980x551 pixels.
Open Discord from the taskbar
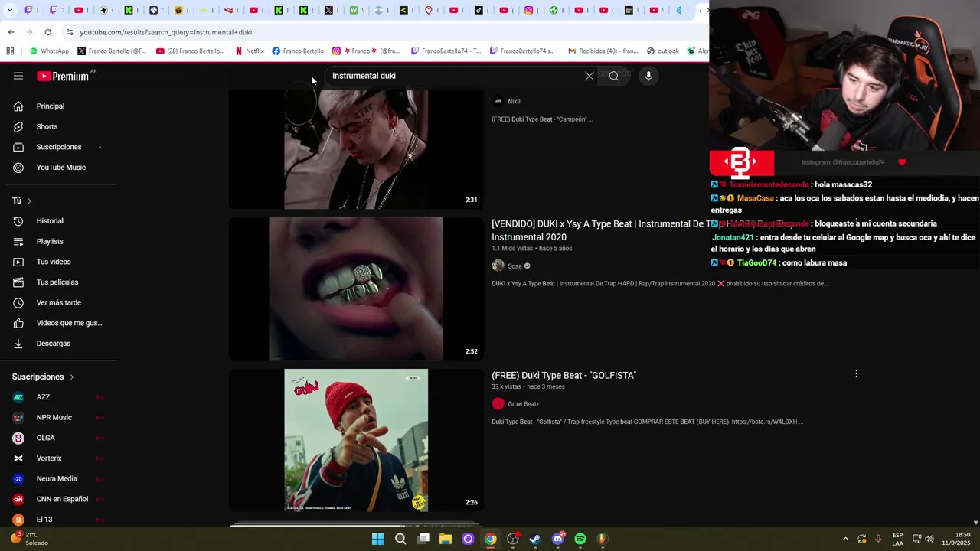[558, 539]
